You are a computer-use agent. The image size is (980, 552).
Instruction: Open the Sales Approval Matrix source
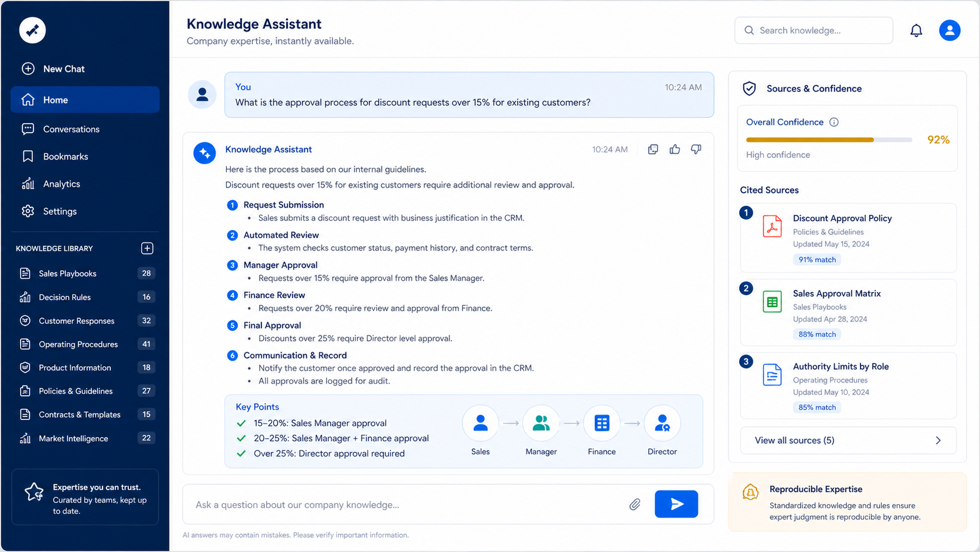[x=848, y=312]
